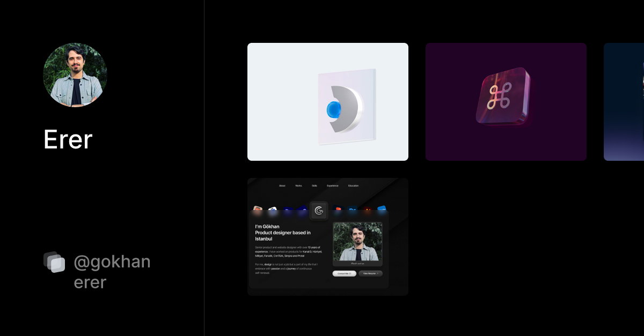The height and width of the screenshot is (336, 644).
Task: Open Experience in the portfolio navigation
Action: pyautogui.click(x=333, y=185)
